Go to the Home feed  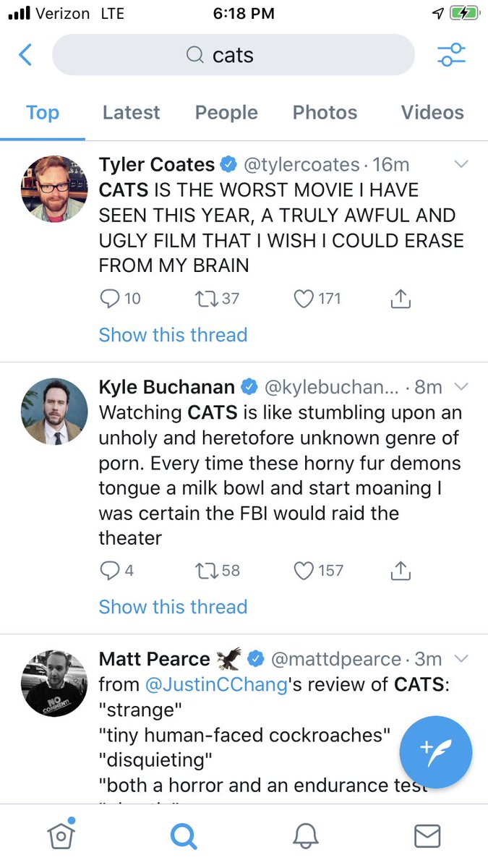point(61,836)
